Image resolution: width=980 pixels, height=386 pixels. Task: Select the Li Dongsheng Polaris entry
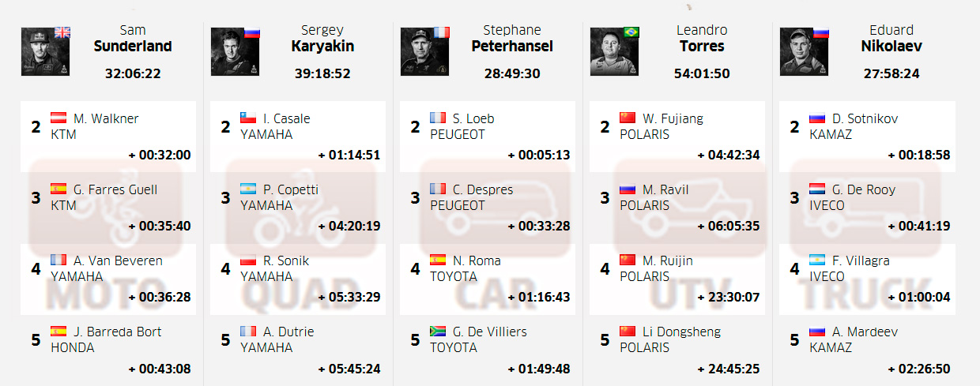coord(677,350)
